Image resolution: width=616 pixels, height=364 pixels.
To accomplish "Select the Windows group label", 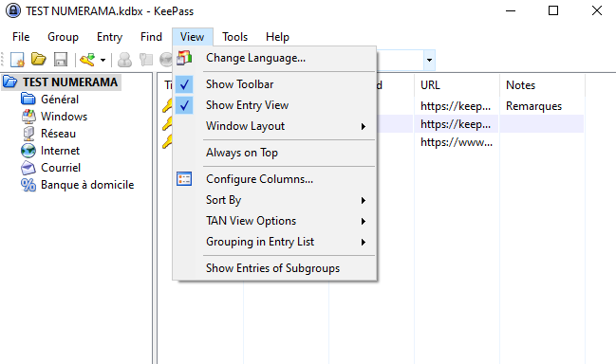I will click(x=64, y=117).
